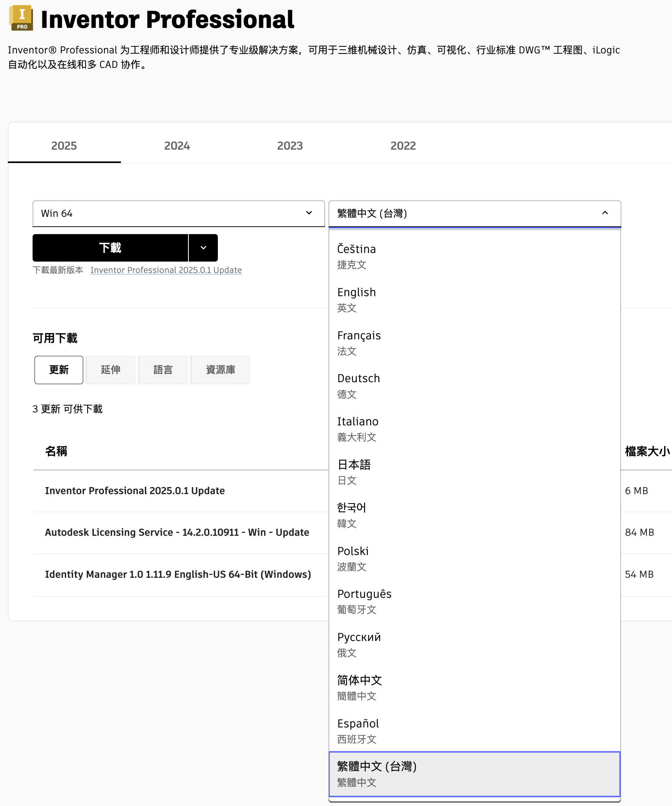Show the 資源庫 downloads filter
The width and height of the screenshot is (672, 806).
[x=220, y=370]
